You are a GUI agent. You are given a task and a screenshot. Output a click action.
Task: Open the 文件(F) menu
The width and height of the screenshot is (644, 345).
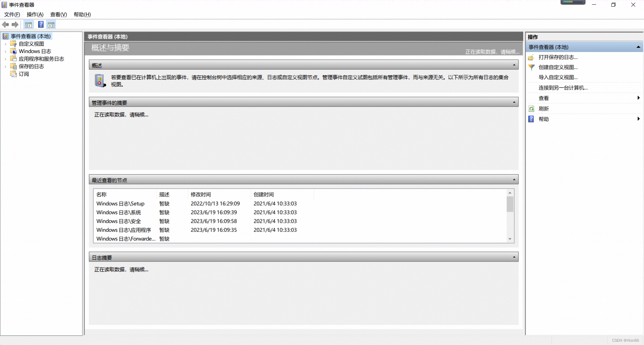pyautogui.click(x=12, y=14)
